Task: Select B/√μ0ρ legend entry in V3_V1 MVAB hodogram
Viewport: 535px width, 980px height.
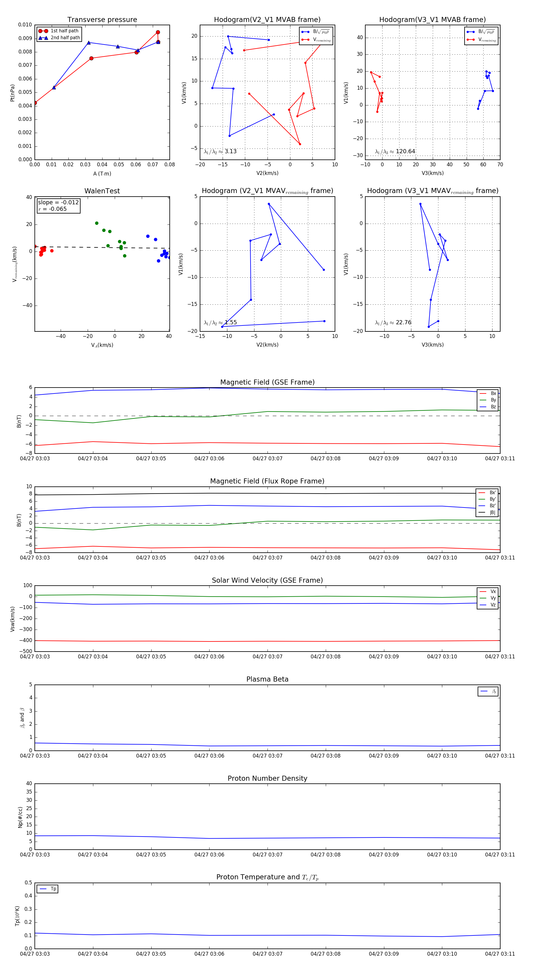Action: point(481,32)
